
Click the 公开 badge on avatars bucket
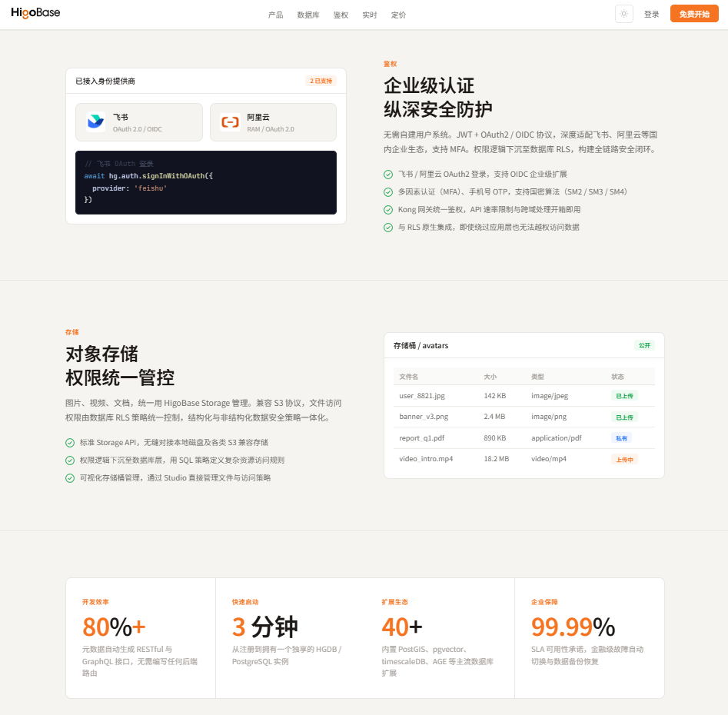(x=644, y=345)
